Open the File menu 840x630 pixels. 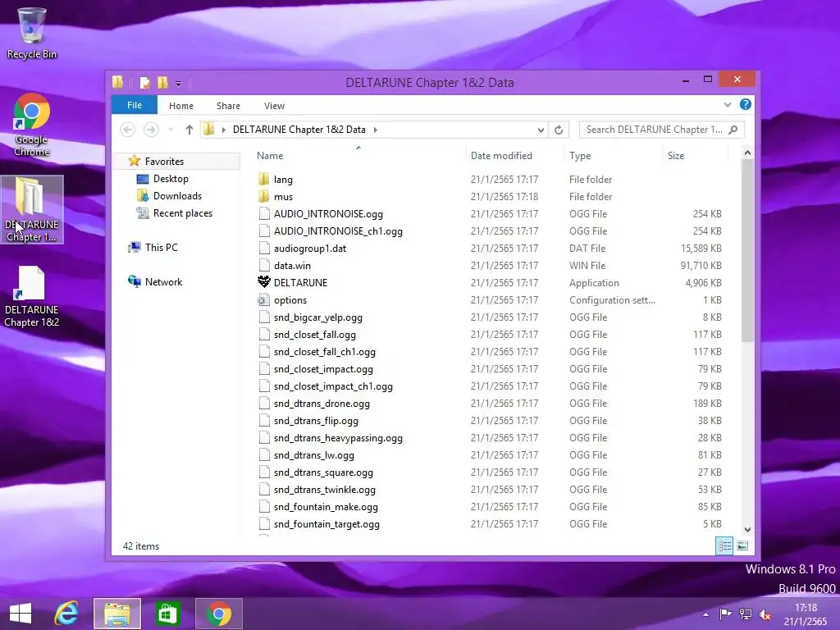pyautogui.click(x=135, y=105)
